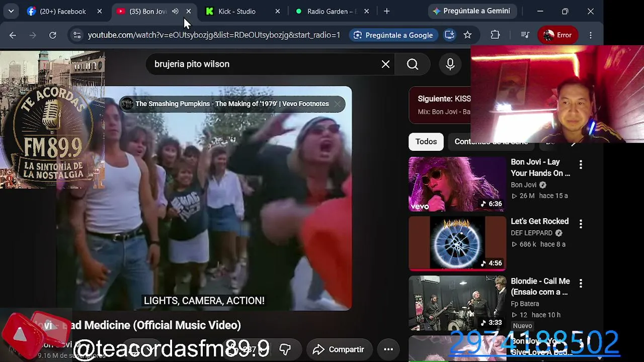Open title Bon Jovi - Lay Your Hands On
Image resolution: width=644 pixels, height=362 pixels.
[540, 167]
